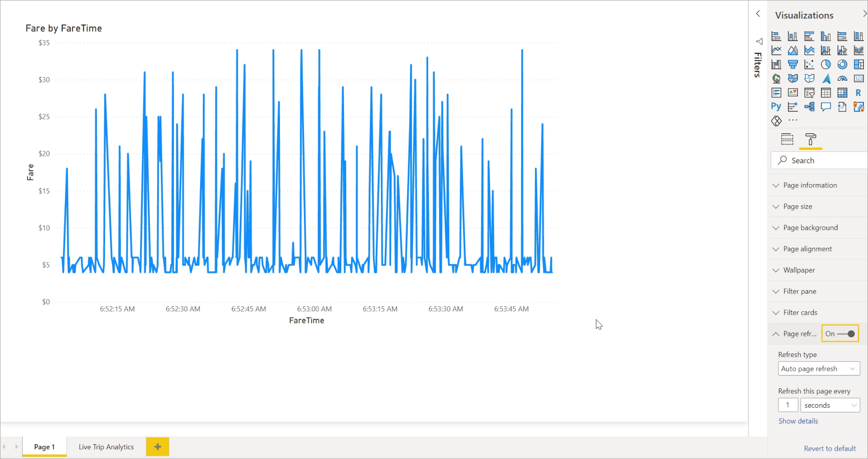Add a Python visual
This screenshot has width=868, height=459.
point(776,107)
